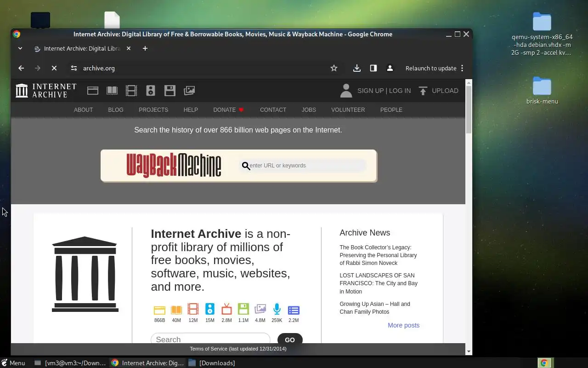Open the taskbar Menu button
Screen dimensions: 588x368
click(13, 363)
